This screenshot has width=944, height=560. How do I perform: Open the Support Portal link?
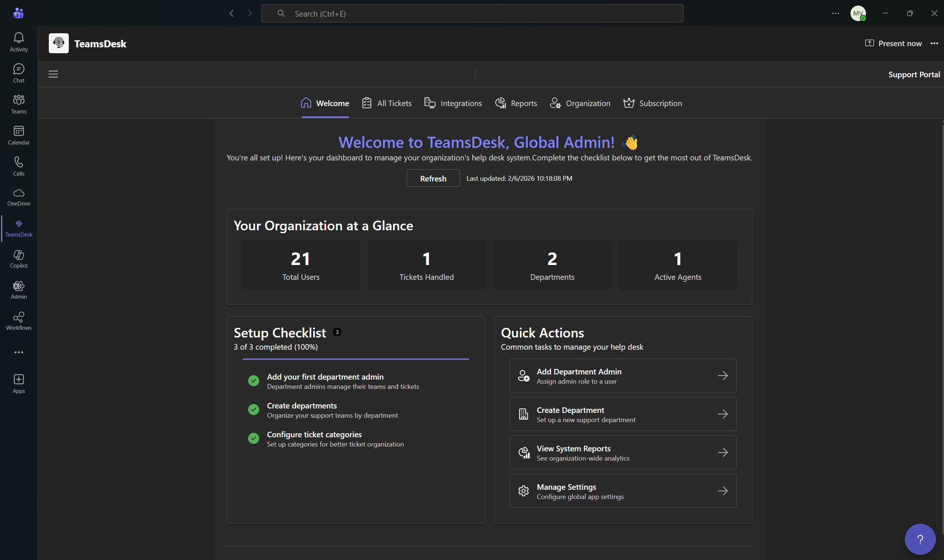point(914,74)
